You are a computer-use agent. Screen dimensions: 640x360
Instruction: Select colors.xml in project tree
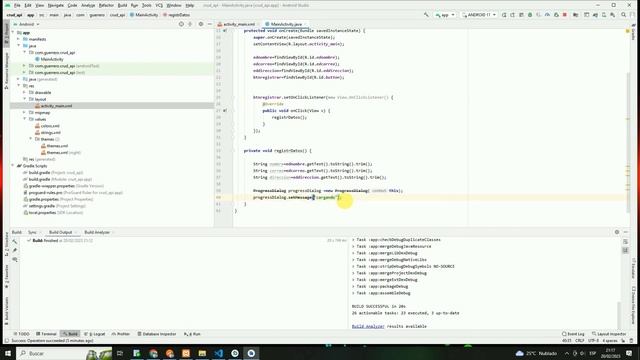50,126
